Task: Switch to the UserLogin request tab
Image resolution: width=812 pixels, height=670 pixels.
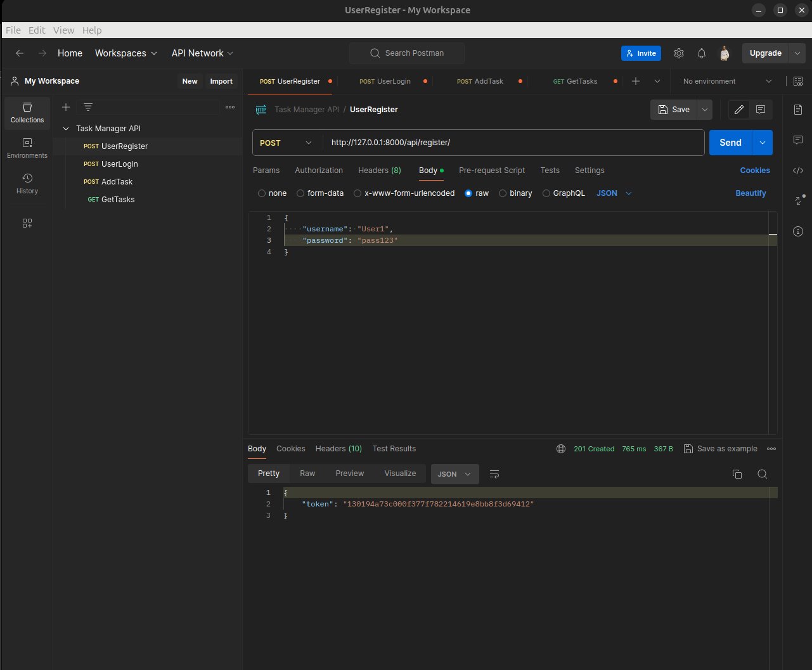Action: click(385, 81)
